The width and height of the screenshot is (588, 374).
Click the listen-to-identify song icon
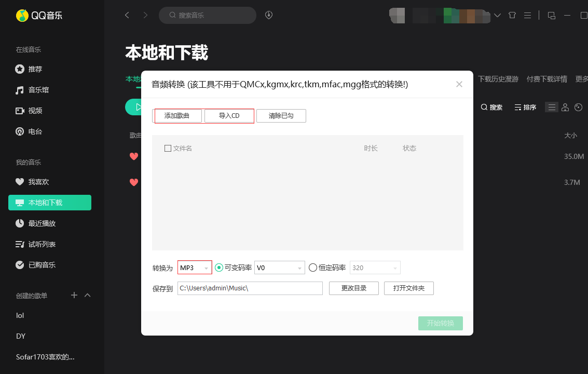click(268, 15)
